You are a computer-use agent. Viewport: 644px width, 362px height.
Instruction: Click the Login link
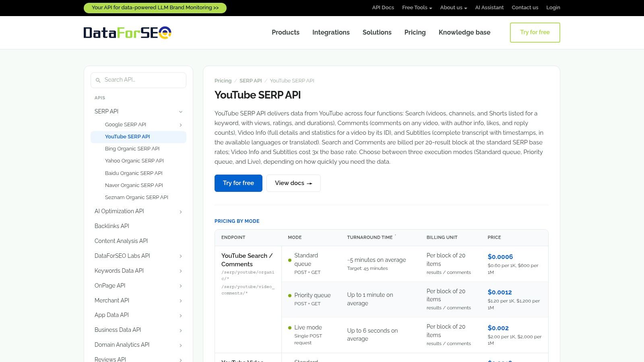click(x=553, y=8)
